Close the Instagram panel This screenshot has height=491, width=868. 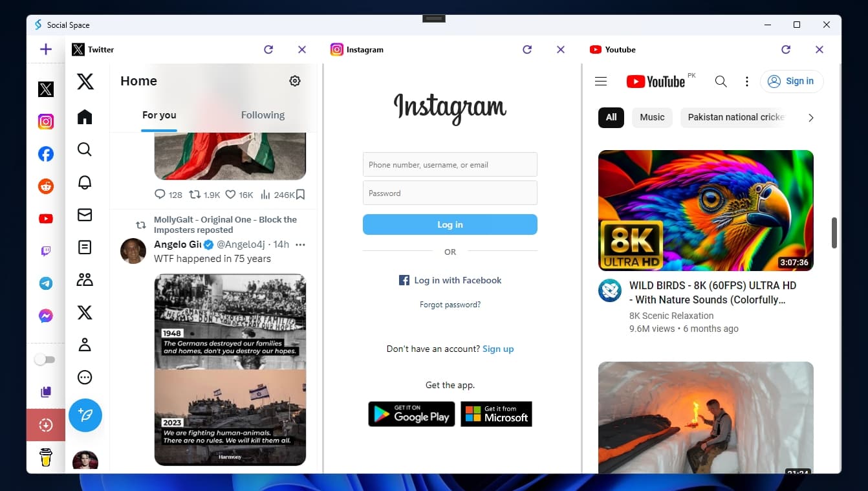coord(561,49)
